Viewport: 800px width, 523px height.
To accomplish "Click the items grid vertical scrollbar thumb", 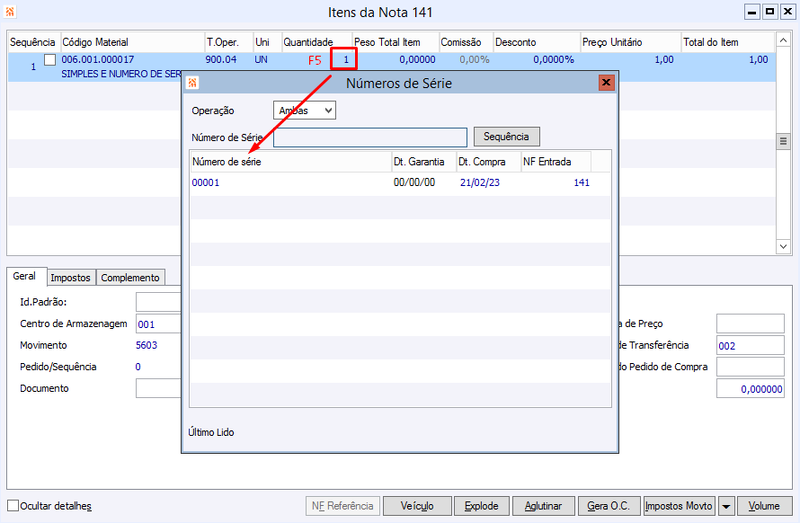I will pyautogui.click(x=783, y=141).
